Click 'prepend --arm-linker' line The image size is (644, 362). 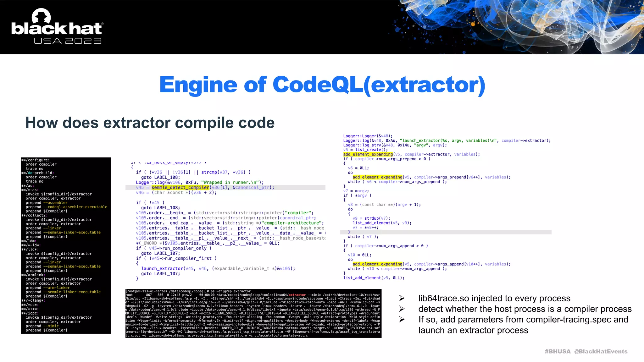[x=48, y=288]
